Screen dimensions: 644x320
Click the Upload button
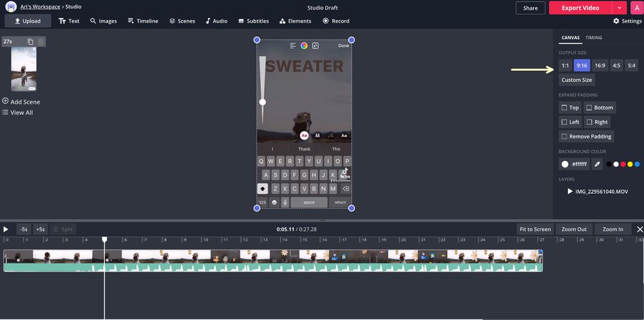(27, 21)
